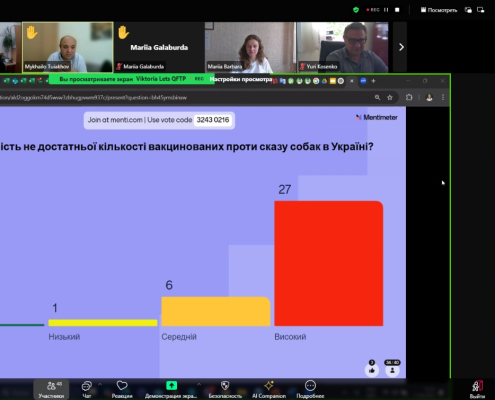Open the More options ellipsis button
495x400 pixels.
[310, 389]
